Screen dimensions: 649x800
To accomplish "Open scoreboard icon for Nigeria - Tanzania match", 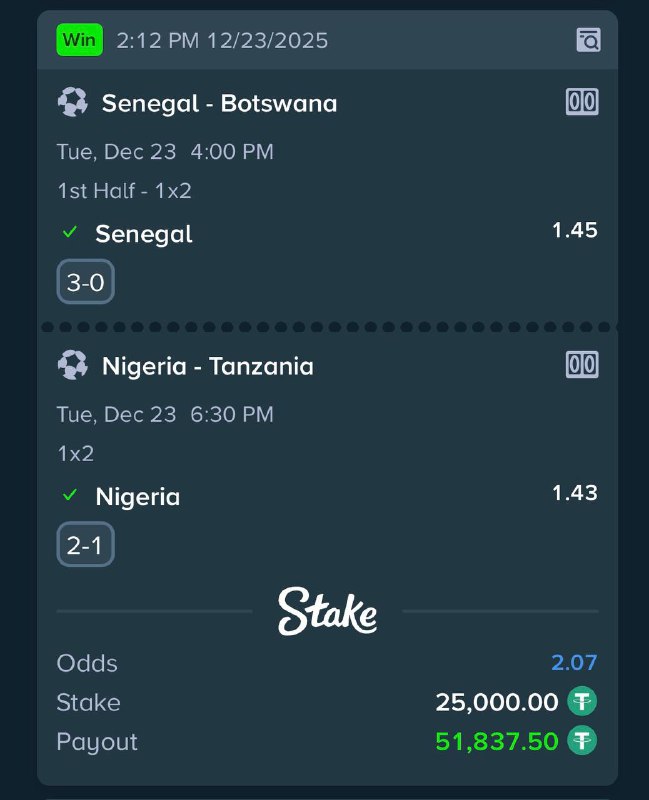I will (x=582, y=365).
